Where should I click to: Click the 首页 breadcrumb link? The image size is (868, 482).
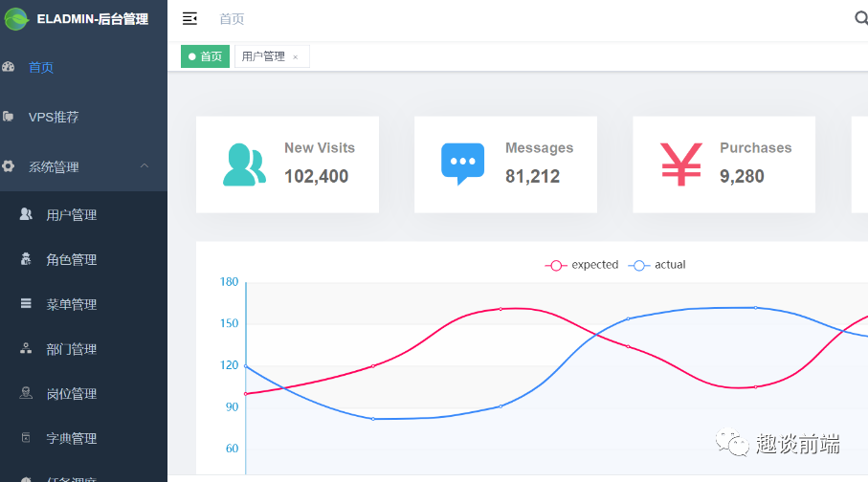[232, 19]
